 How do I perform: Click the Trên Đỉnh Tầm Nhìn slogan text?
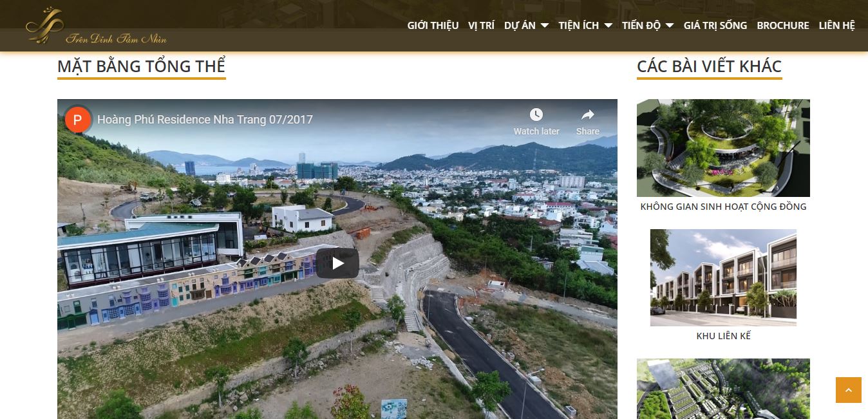[x=116, y=39]
